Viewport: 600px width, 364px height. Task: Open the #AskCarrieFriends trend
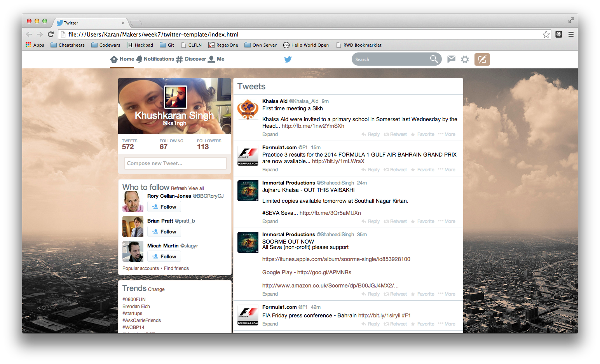point(141,320)
